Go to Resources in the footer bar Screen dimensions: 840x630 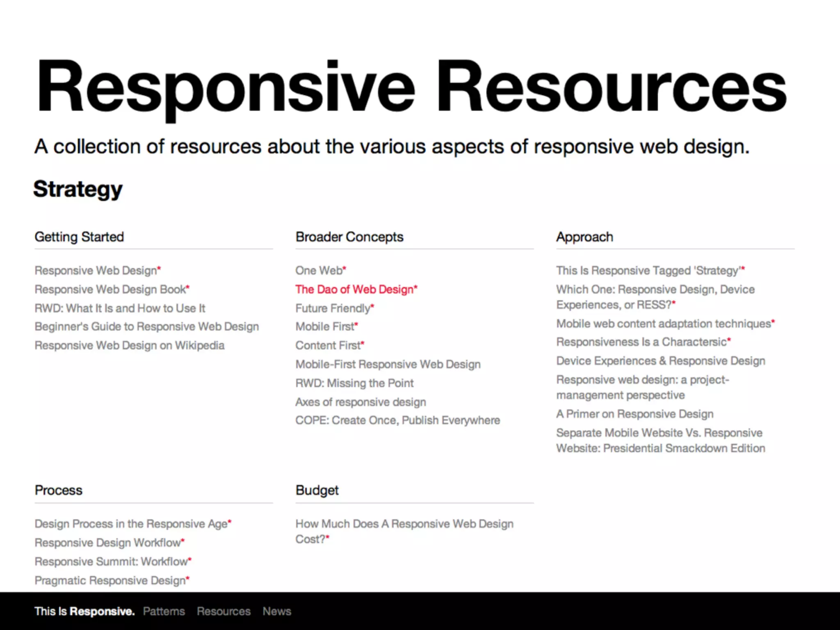click(x=224, y=611)
